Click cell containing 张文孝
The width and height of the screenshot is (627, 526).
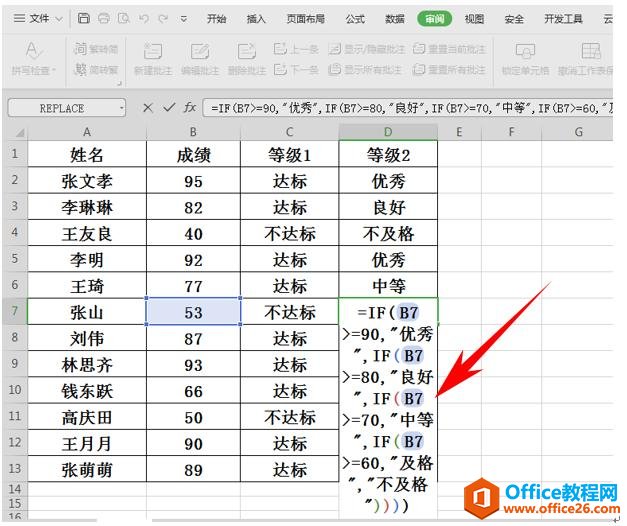click(87, 181)
